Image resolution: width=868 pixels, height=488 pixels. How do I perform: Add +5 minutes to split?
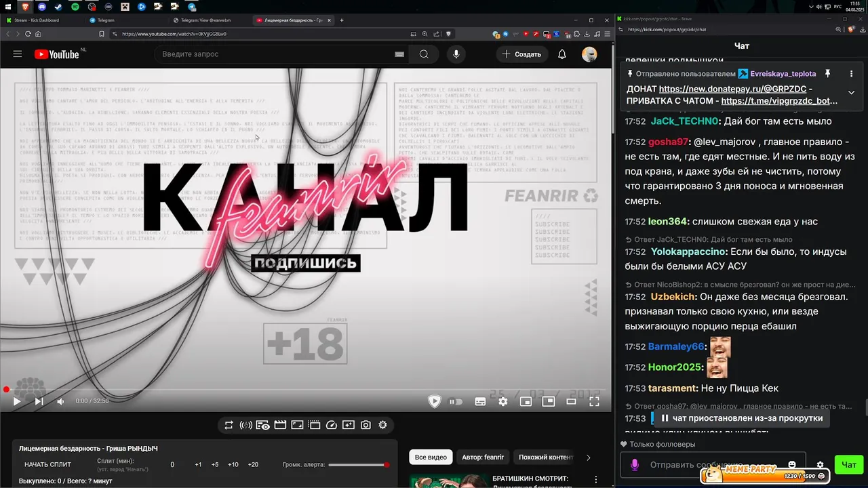click(215, 465)
